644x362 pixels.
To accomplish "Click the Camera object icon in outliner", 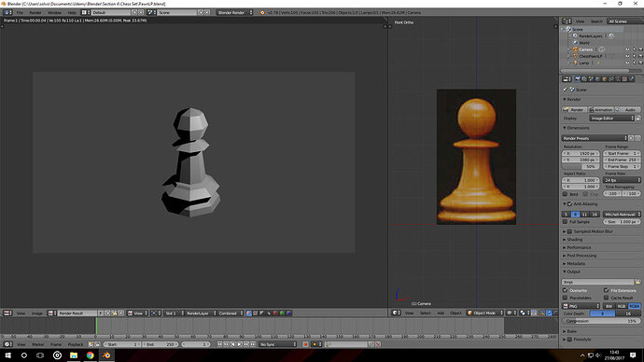I will [x=576, y=49].
